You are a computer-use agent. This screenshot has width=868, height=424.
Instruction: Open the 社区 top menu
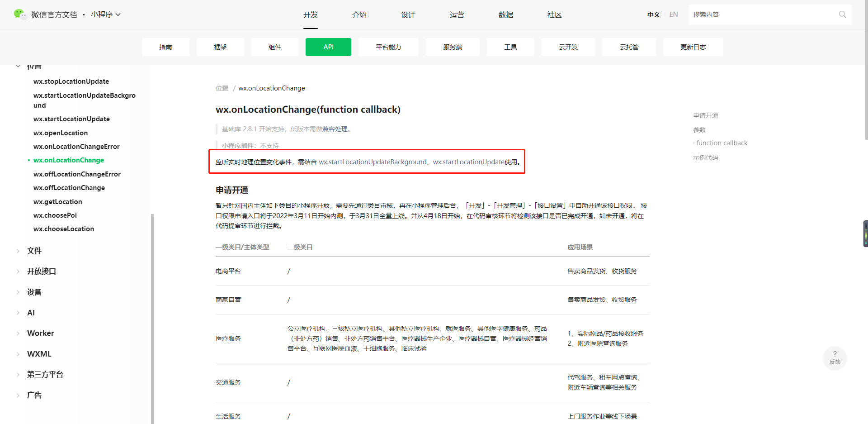point(555,15)
